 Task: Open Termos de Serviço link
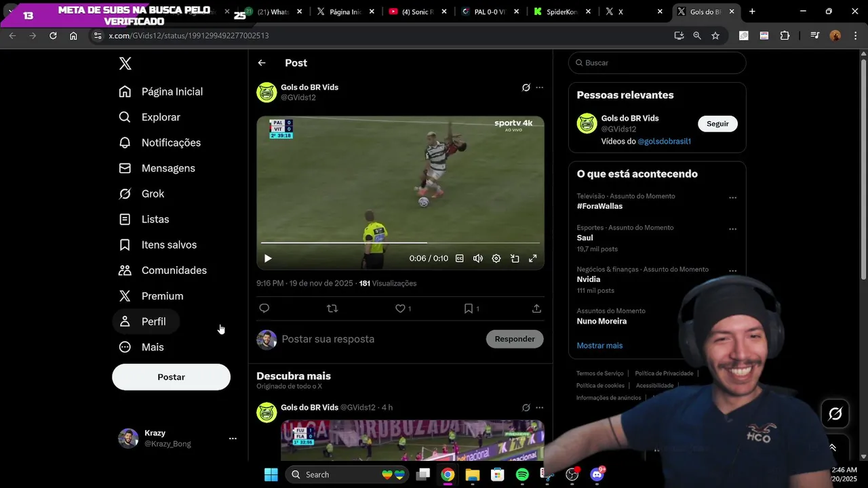pos(599,373)
